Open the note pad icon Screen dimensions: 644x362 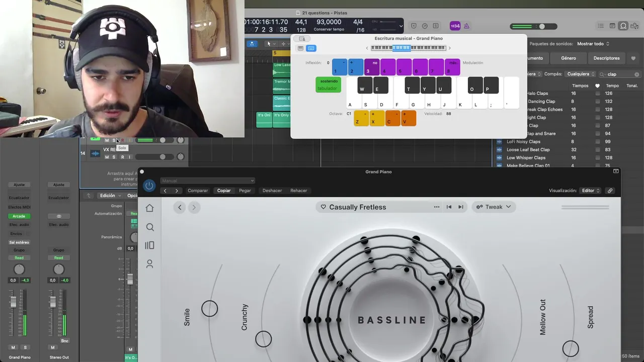pyautogui.click(x=612, y=26)
